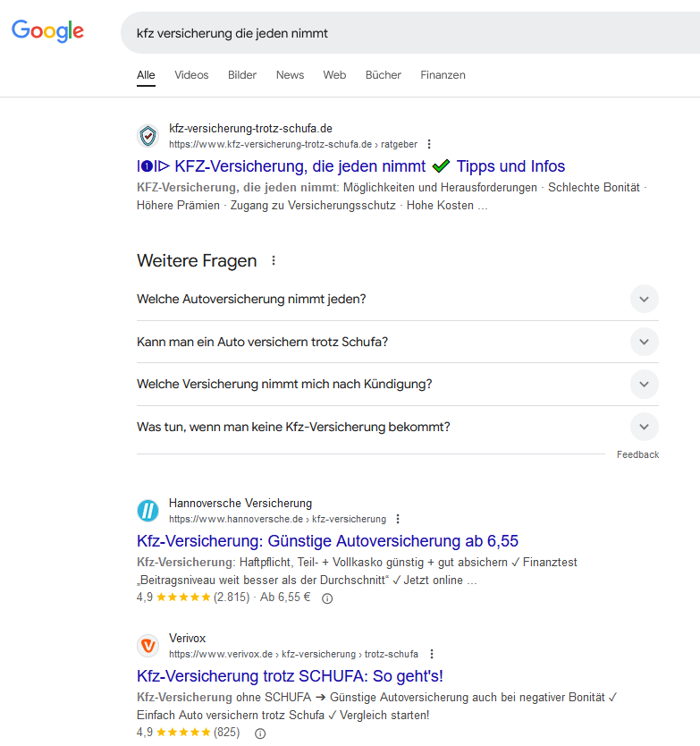Click info icon next to Verivox rating
This screenshot has height=746, width=700.
260,733
